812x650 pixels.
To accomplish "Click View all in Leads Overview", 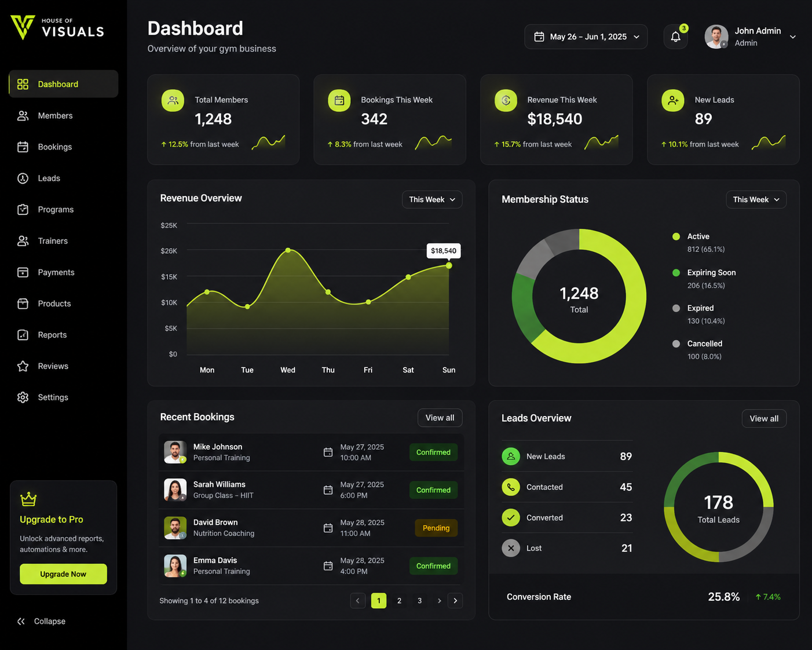I will 764,418.
